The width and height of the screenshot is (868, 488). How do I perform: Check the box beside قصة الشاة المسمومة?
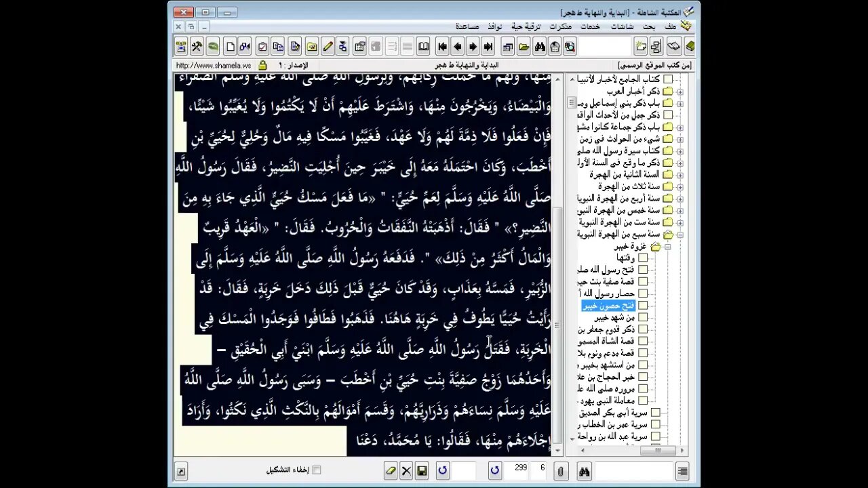click(643, 341)
